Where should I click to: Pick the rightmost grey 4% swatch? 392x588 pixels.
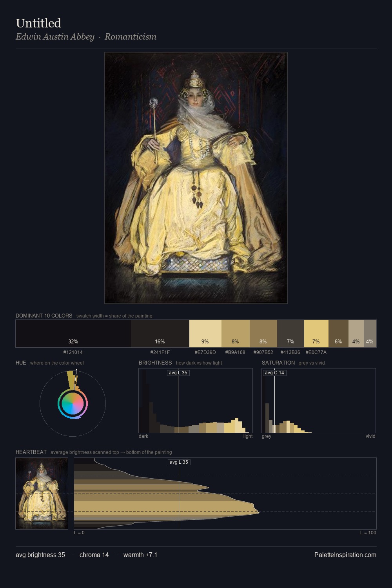pos(370,334)
